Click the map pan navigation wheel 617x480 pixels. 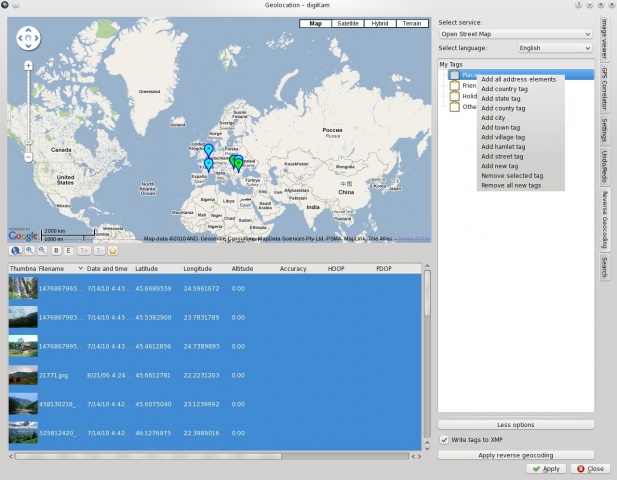[28, 39]
